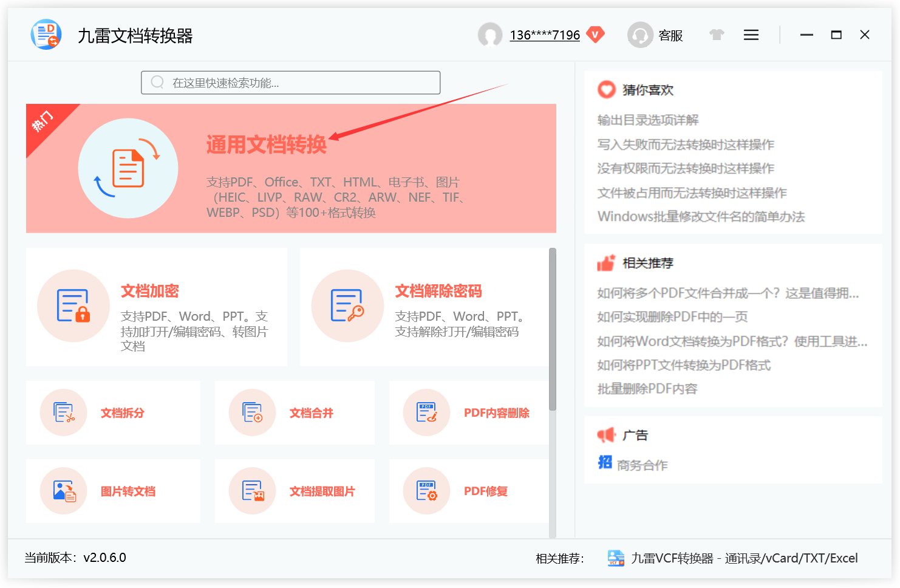Open 如何将PPT文件转换为PDF格式 article

pos(684,365)
